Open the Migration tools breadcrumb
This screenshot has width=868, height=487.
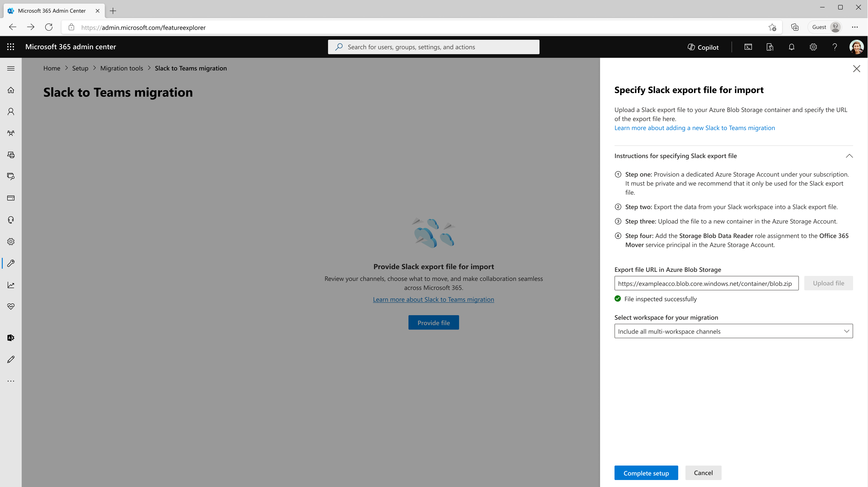[122, 68]
